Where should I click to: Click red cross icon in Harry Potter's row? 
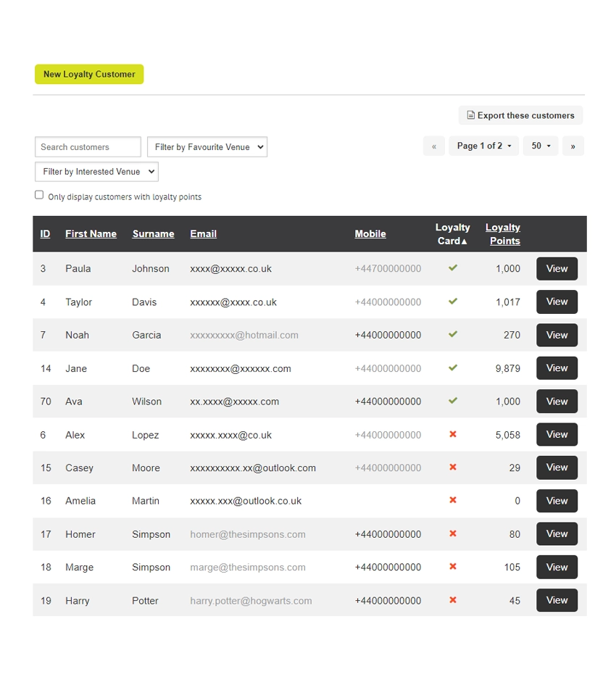click(x=453, y=600)
